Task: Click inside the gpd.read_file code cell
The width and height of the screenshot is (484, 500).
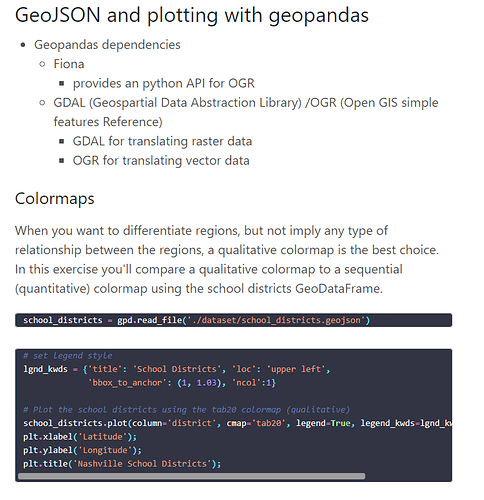Action: pos(233,320)
